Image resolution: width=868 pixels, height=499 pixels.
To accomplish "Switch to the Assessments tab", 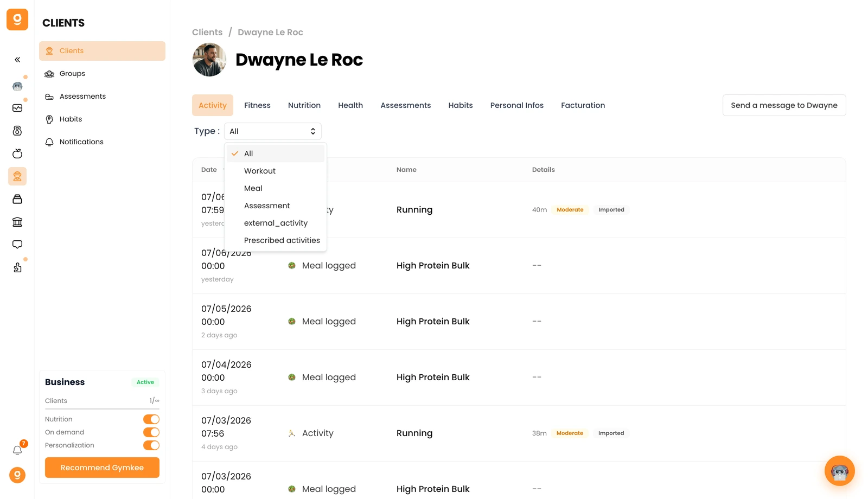I will click(406, 105).
